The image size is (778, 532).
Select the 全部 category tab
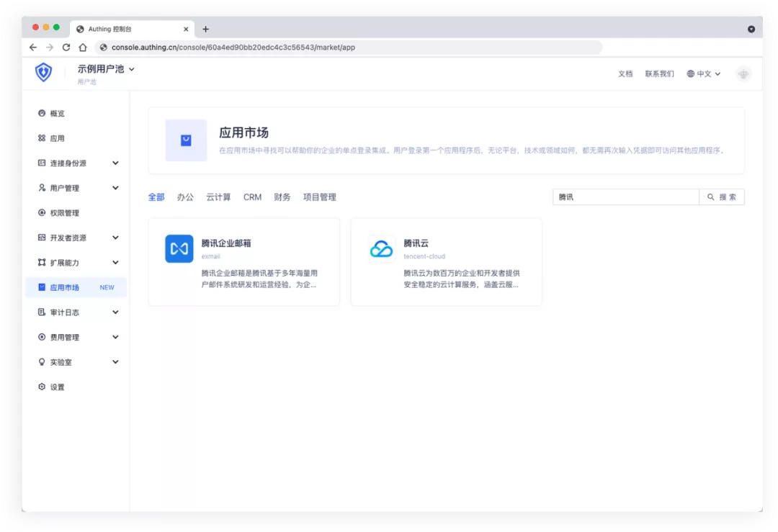156,197
